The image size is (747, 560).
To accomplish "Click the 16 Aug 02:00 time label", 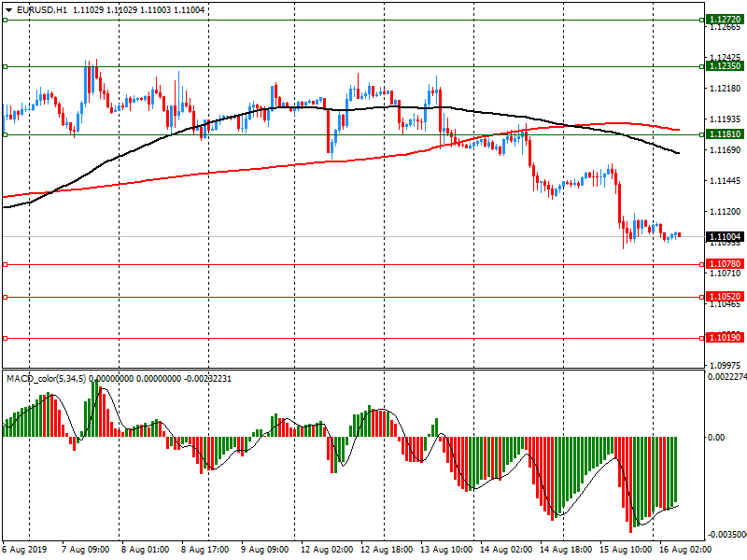I will tap(685, 550).
